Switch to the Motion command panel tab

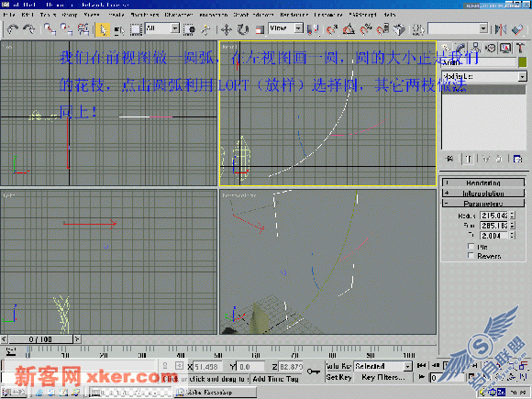point(491,49)
